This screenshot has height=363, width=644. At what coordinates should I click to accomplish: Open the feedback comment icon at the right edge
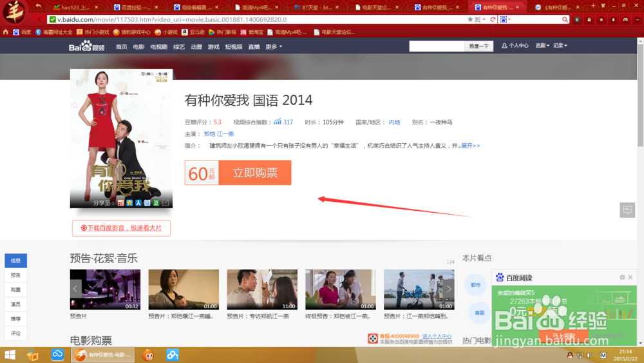[627, 210]
